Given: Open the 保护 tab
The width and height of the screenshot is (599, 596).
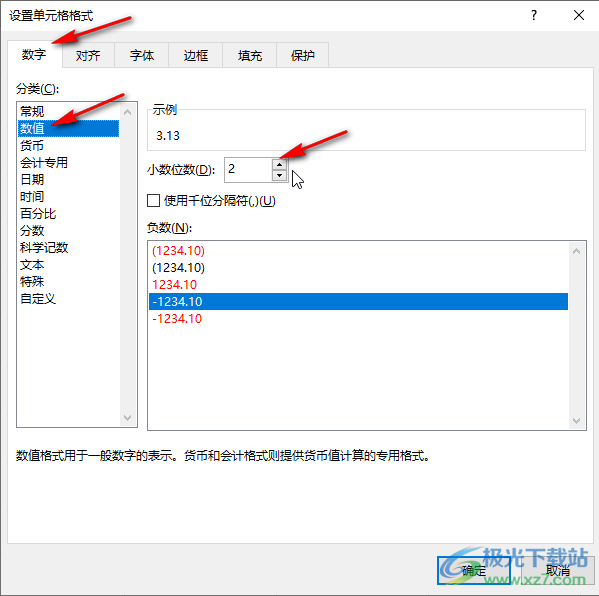Looking at the screenshot, I should (x=302, y=56).
